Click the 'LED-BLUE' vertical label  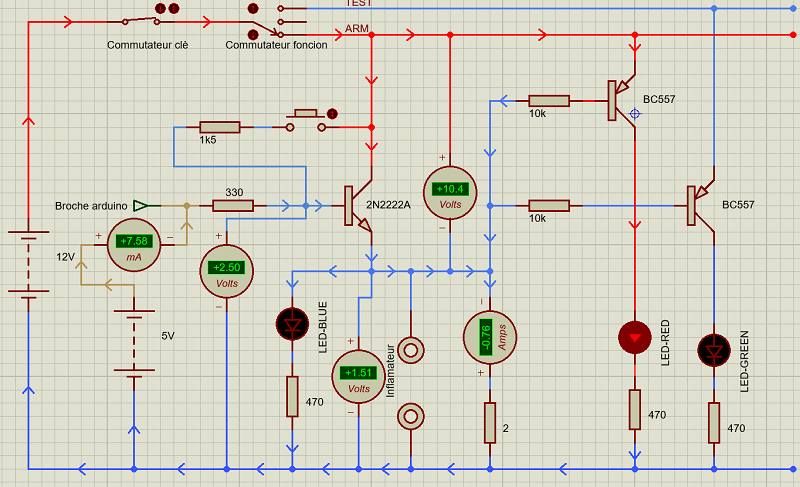point(322,327)
